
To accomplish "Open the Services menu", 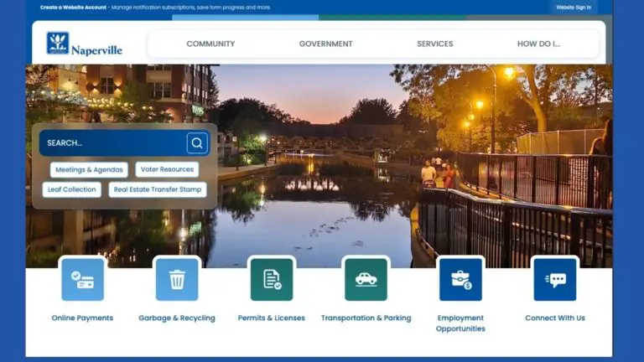I will pyautogui.click(x=435, y=44).
